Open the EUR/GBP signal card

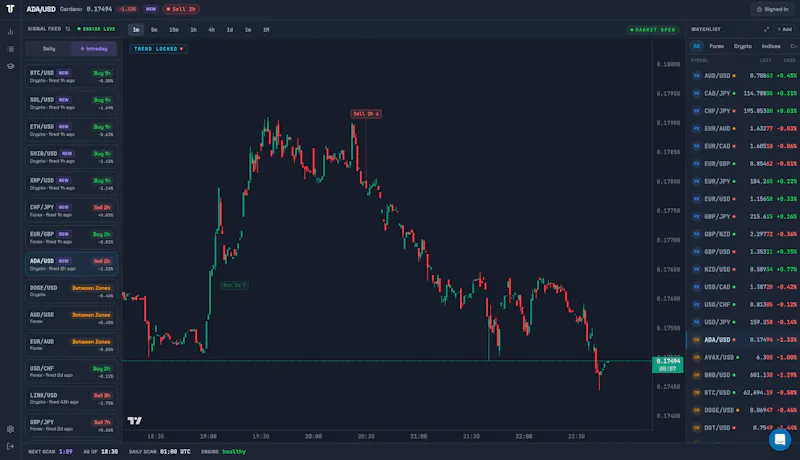71,238
